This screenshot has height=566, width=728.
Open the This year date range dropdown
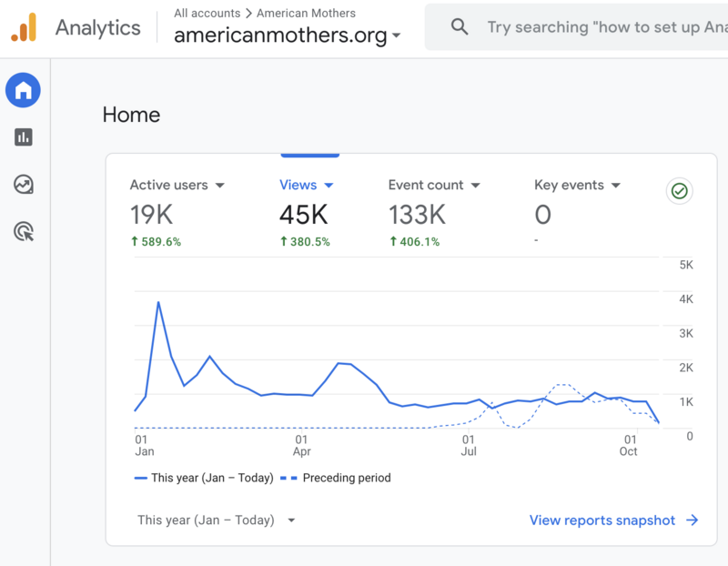[x=217, y=520]
